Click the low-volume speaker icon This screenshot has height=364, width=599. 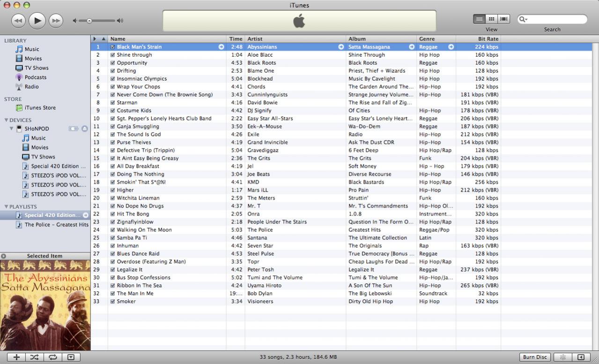pyautogui.click(x=75, y=21)
